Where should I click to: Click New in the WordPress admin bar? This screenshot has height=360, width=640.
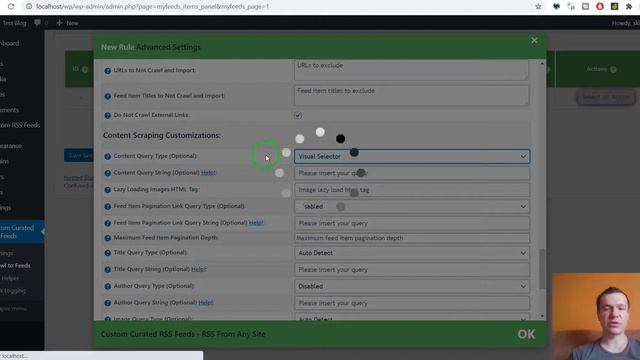point(68,23)
